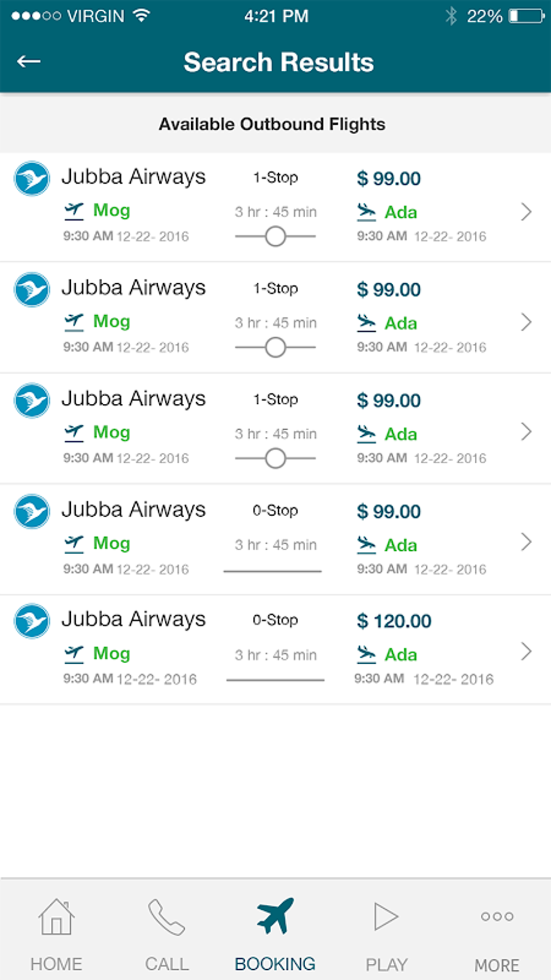Image resolution: width=551 pixels, height=980 pixels.
Task: Tap the airline logo on $120.00 flight
Action: click(32, 621)
